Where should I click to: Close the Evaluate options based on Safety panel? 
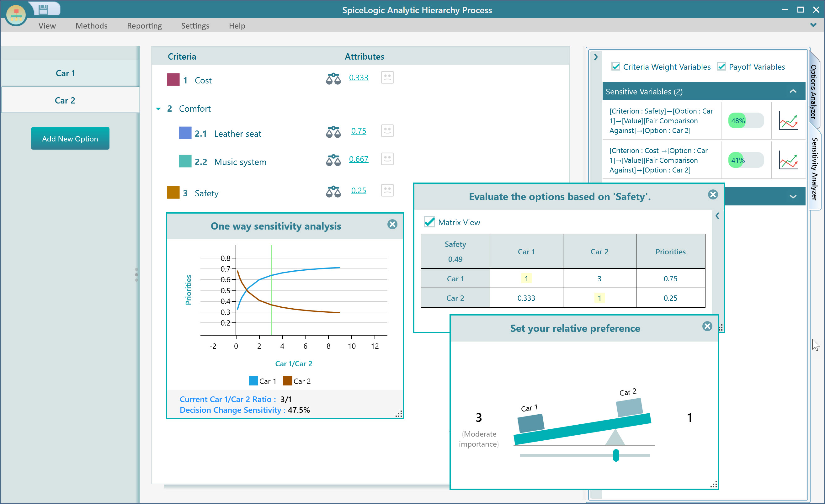click(x=713, y=194)
